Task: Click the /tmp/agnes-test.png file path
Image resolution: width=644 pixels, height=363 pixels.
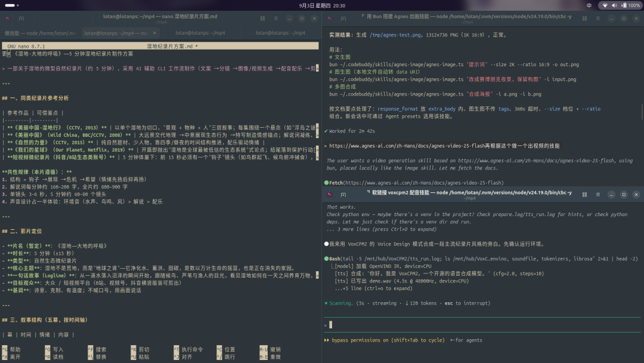Action: click(395, 35)
